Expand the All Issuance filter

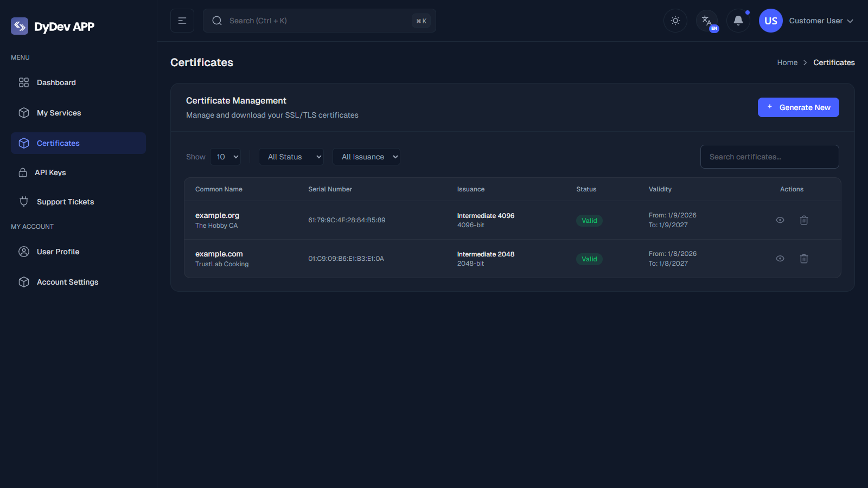(x=366, y=157)
